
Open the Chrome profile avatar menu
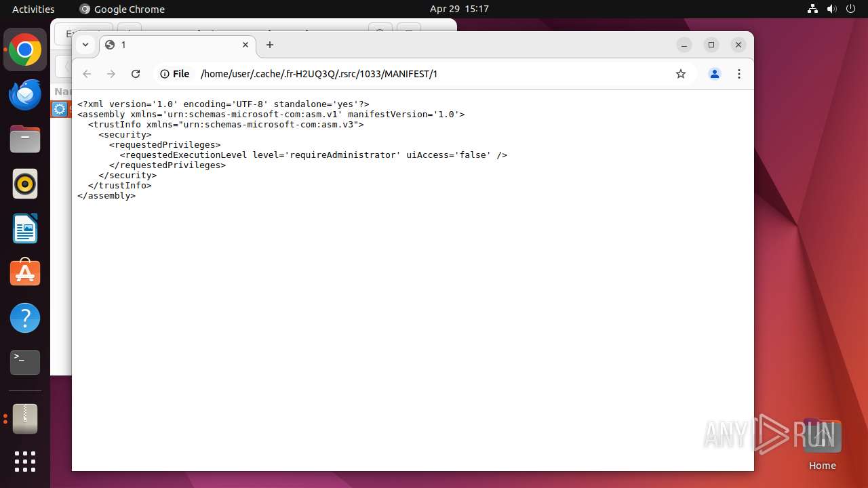(x=715, y=74)
